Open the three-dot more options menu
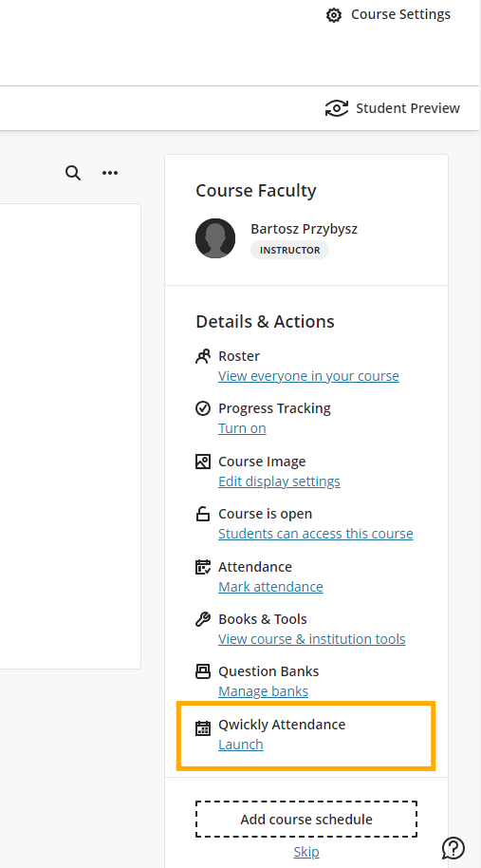481x868 pixels. [x=110, y=173]
